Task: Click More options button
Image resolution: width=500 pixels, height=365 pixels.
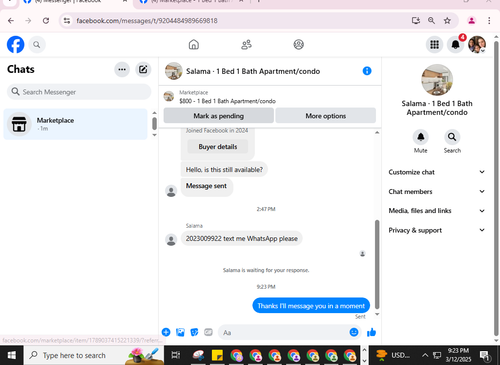Action: 326,116
